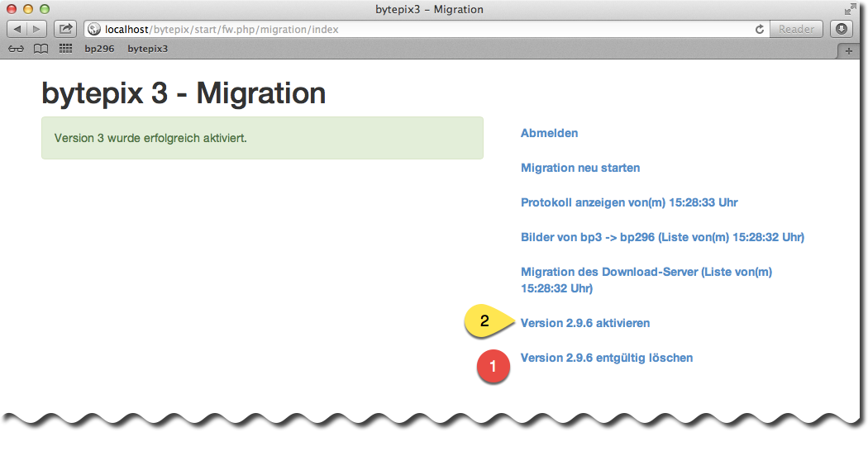This screenshot has height=451, width=868.
Task: Open Top Sites grid icon
Action: [65, 49]
